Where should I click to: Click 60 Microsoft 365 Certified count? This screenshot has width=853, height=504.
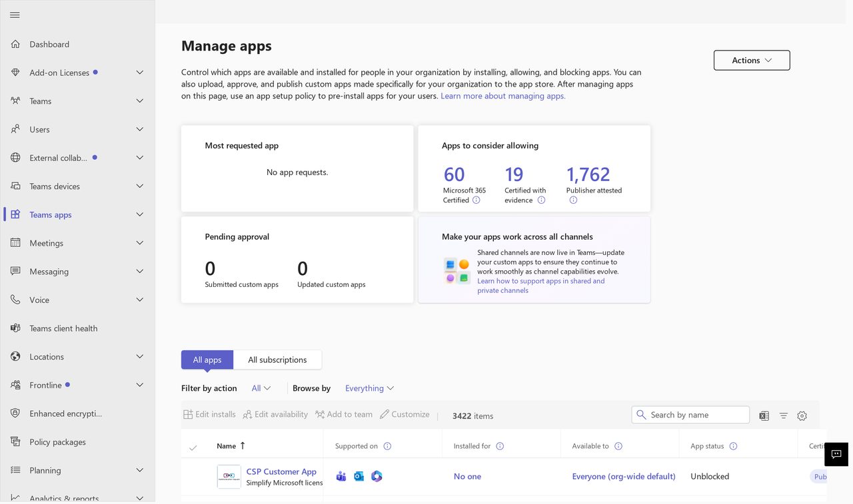pos(454,174)
